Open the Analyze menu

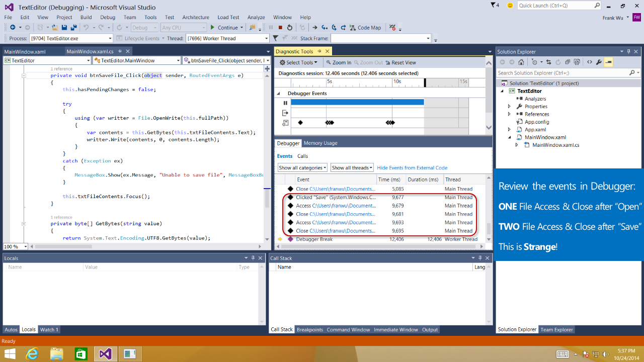tap(256, 17)
